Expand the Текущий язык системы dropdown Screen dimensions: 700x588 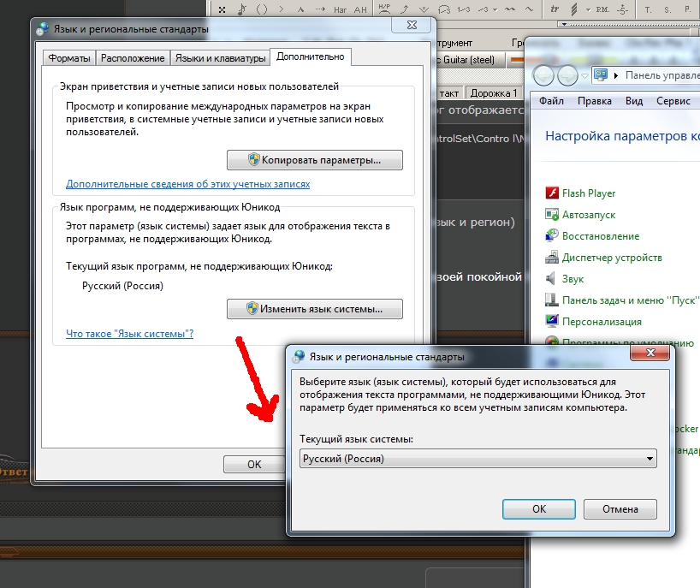coord(649,459)
